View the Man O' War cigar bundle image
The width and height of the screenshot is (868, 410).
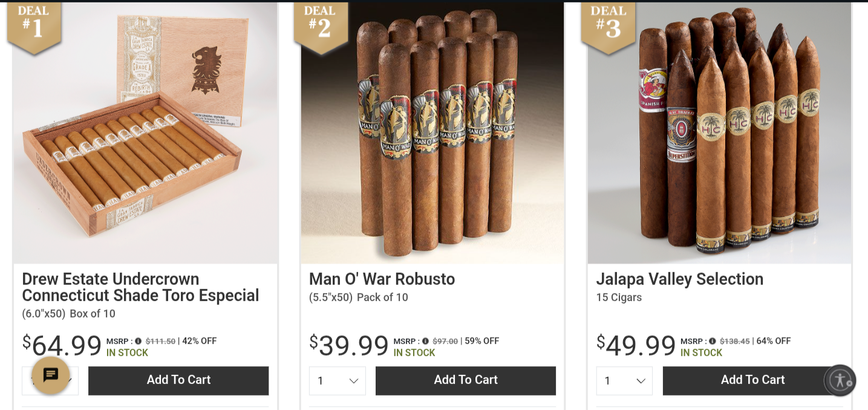click(x=432, y=133)
